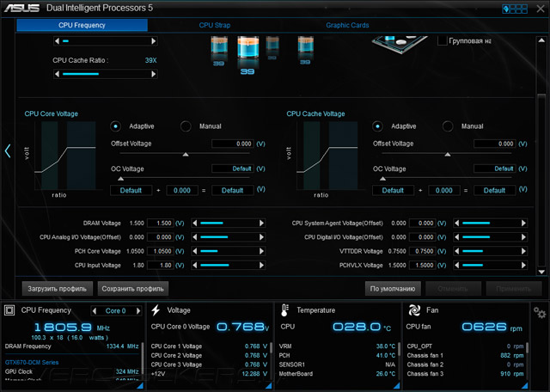This screenshot has width=550, height=392.
Task: Click the DRAM Frequency 1334.4 MHz reading
Action: 122,346
